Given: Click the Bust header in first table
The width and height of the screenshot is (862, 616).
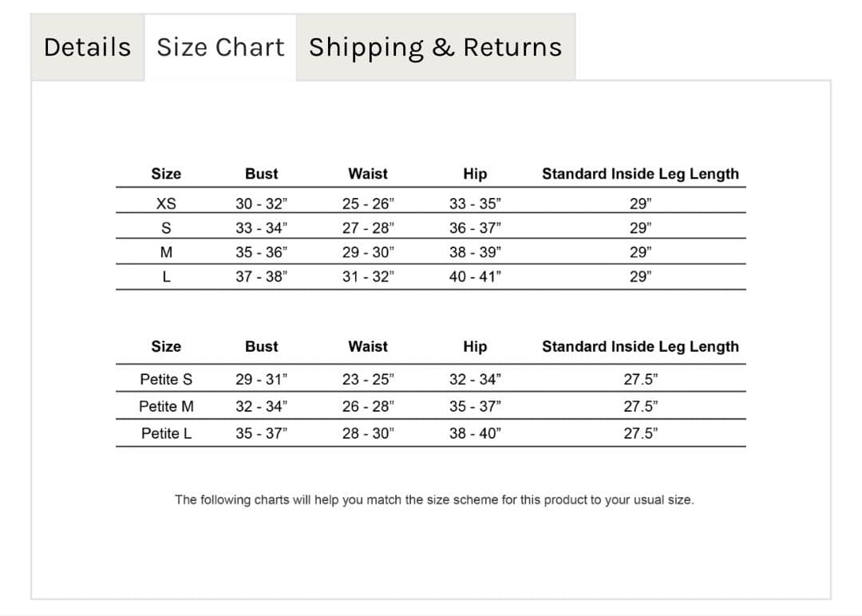Looking at the screenshot, I should 261,174.
